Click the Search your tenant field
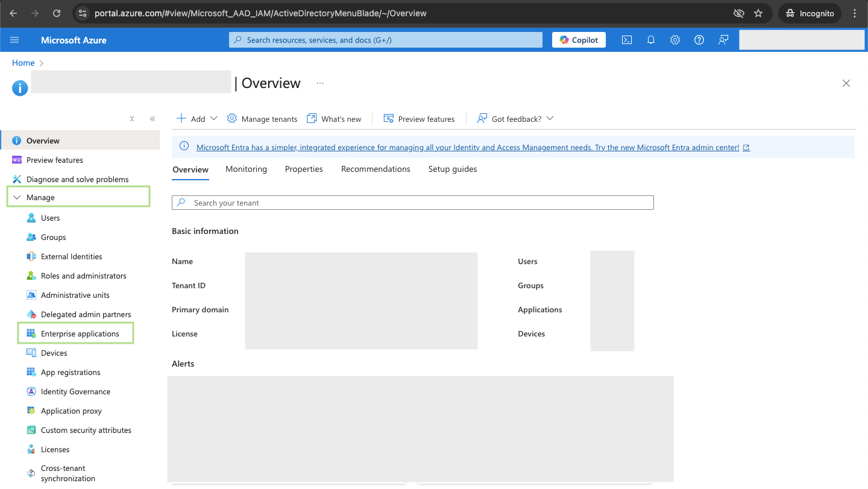The height and width of the screenshot is (489, 868). [x=413, y=203]
